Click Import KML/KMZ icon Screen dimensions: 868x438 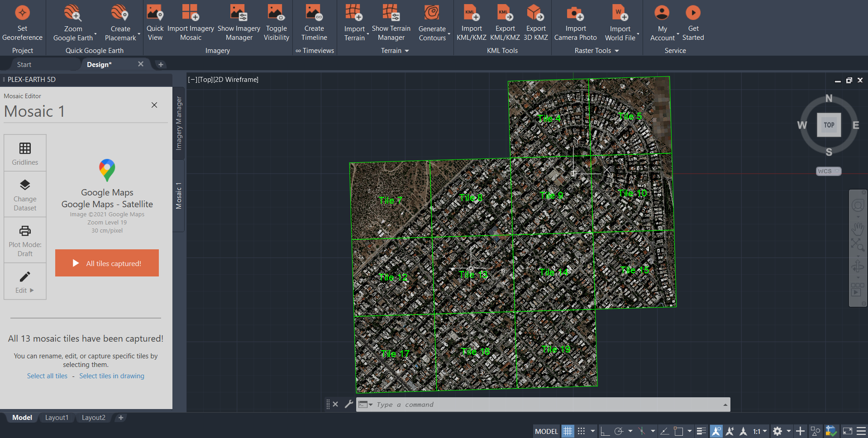[472, 13]
